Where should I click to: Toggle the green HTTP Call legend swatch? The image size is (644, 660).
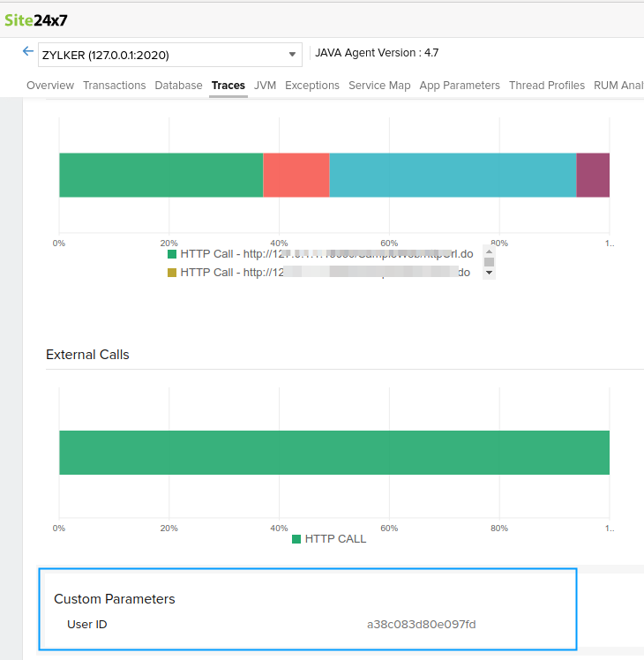tap(172, 254)
